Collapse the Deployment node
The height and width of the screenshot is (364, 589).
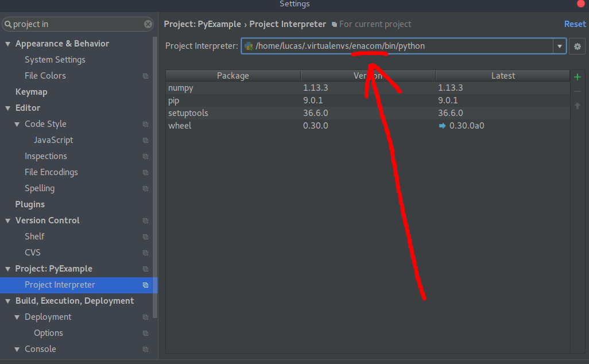coord(17,317)
